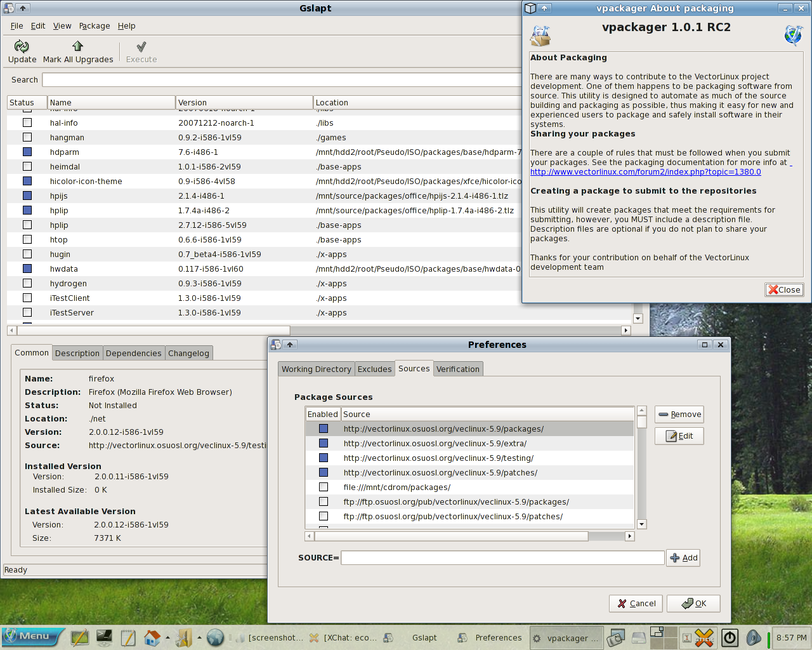Click the blackboard launcher icon in taskbar
The width and height of the screenshot is (812, 650).
79,637
